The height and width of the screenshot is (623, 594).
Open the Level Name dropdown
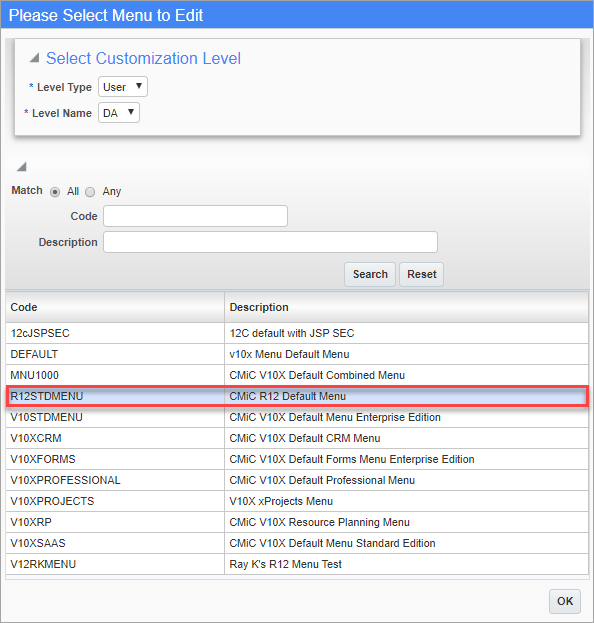(119, 113)
